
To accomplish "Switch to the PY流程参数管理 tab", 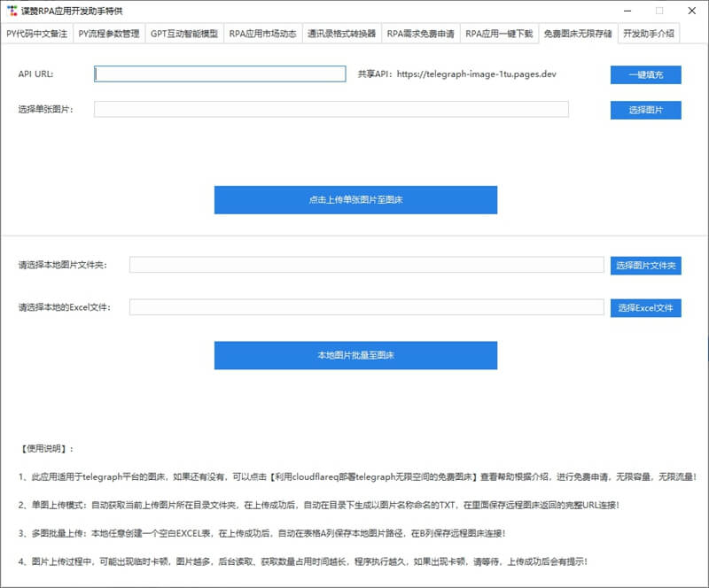I will pyautogui.click(x=108, y=34).
